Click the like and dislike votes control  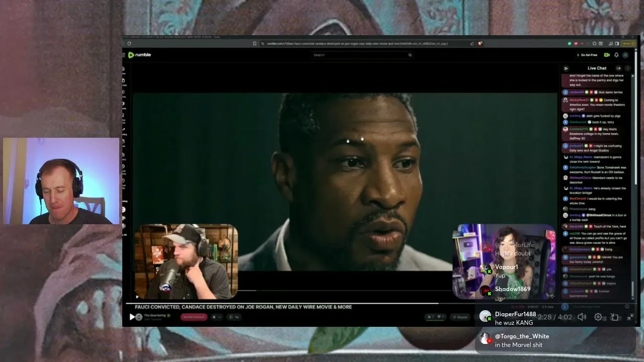[x=435, y=317]
